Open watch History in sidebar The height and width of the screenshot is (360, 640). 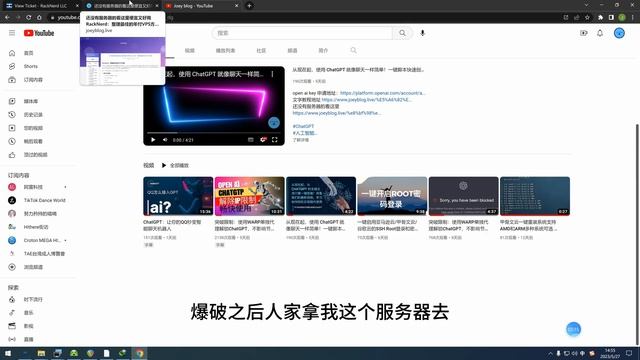(33, 115)
